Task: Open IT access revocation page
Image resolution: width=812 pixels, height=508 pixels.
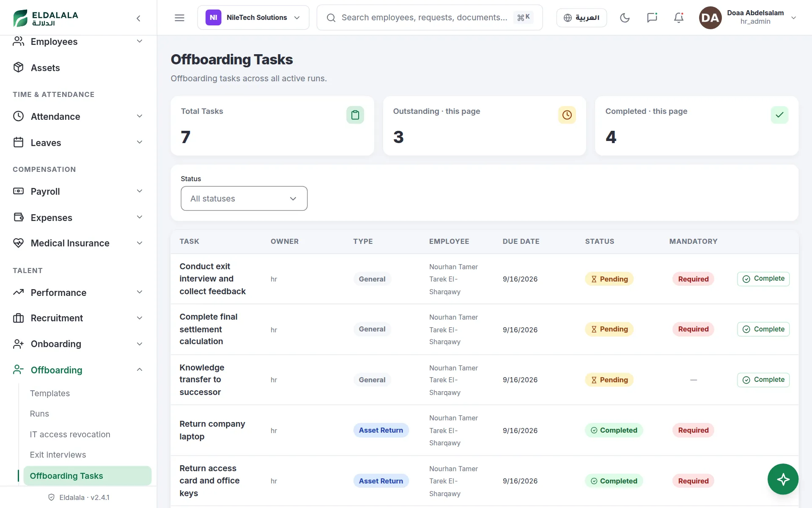Action: [x=70, y=434]
